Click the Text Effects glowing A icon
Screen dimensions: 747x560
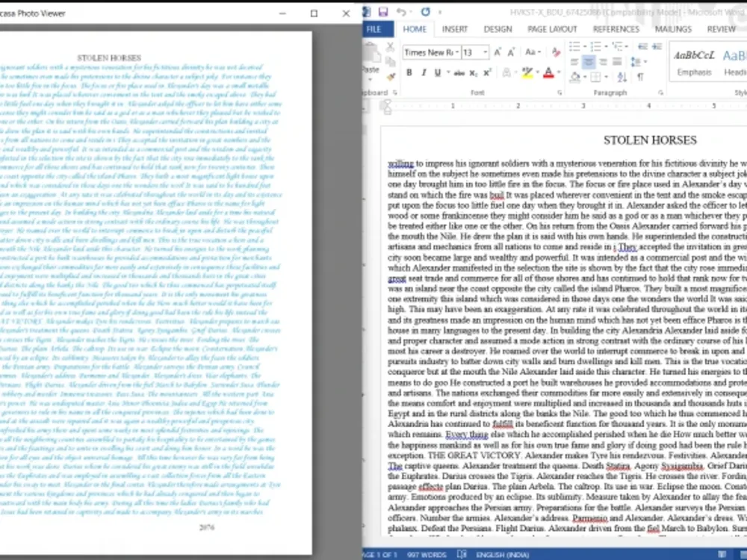506,73
